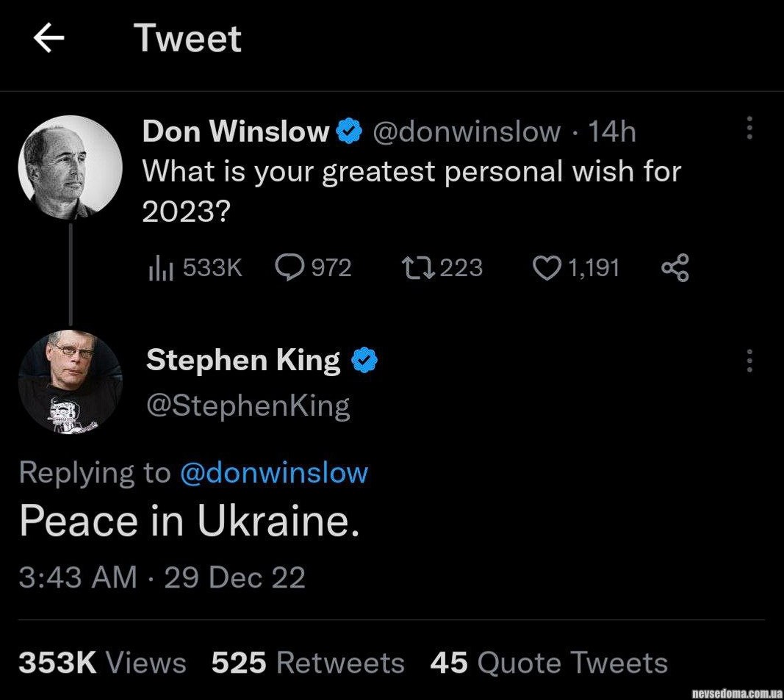Image resolution: width=784 pixels, height=700 pixels.
Task: Open more options on Stephen King's reply
Action: (749, 361)
